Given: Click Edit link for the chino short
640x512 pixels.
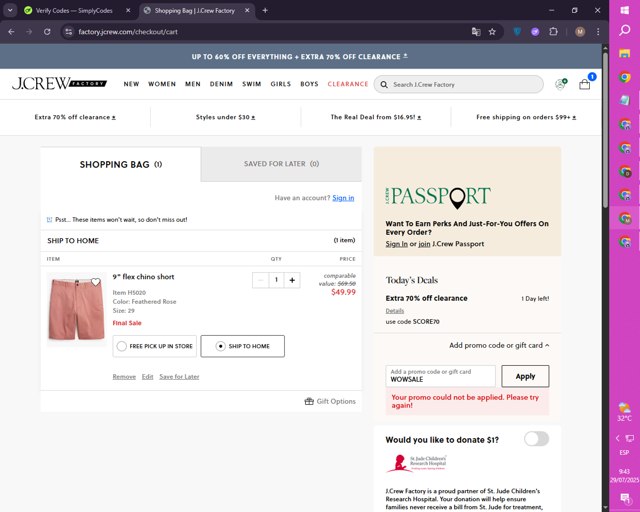Looking at the screenshot, I should 147,376.
